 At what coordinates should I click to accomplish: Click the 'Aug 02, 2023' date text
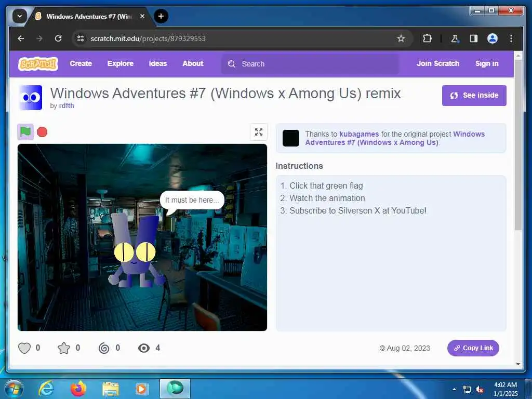408,348
